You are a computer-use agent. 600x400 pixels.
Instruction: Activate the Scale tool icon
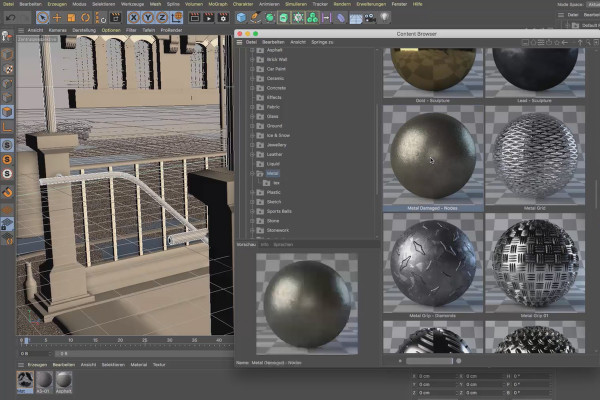(71, 18)
